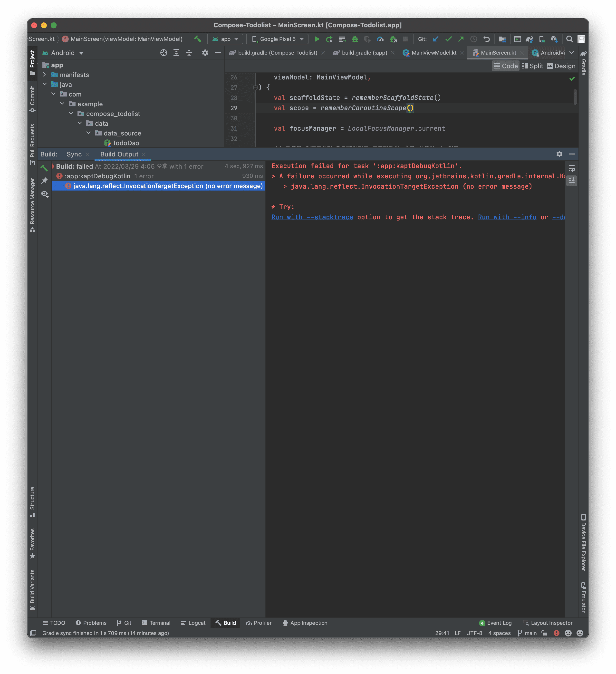
Task: Switch editor to Split view
Action: click(x=532, y=66)
